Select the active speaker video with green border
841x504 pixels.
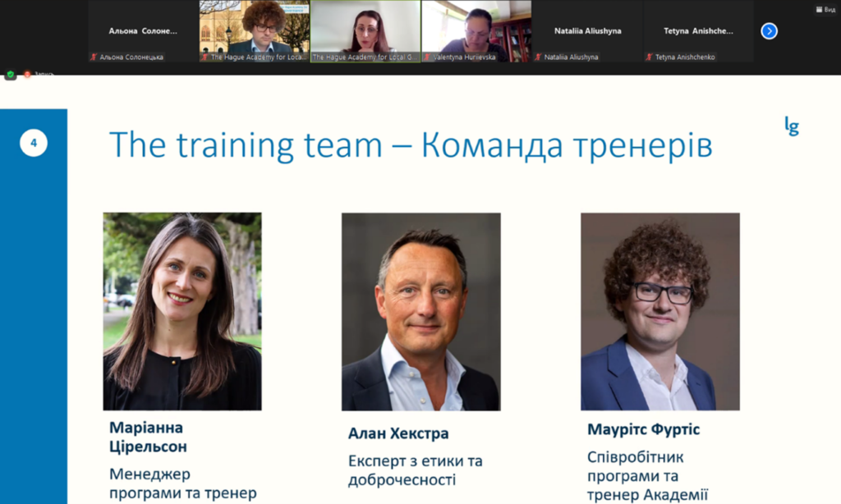[x=365, y=31]
